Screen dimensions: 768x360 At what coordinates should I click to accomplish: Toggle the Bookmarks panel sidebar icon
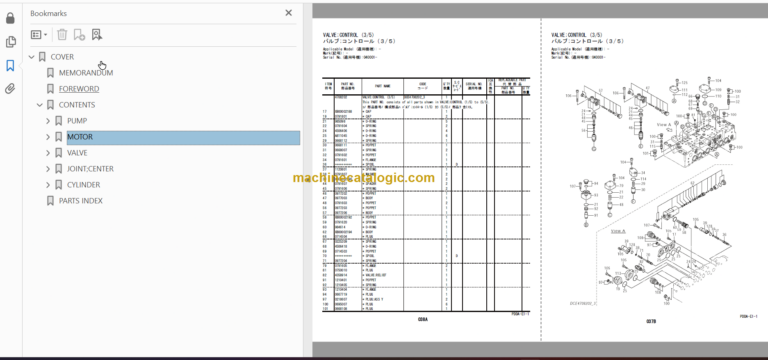click(x=10, y=66)
